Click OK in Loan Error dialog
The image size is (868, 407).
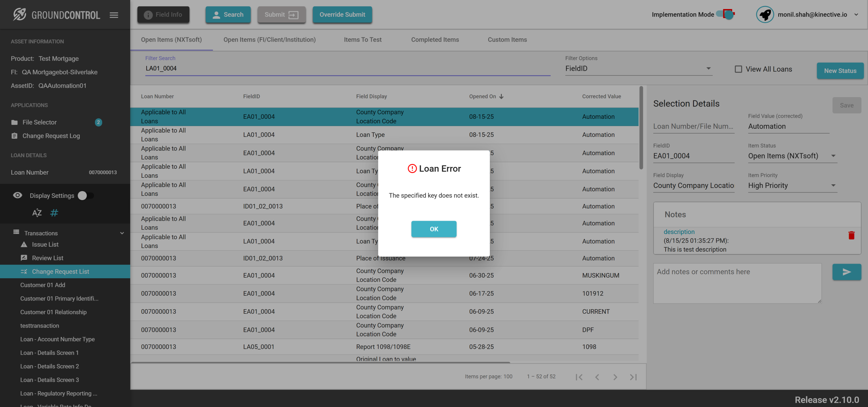434,229
